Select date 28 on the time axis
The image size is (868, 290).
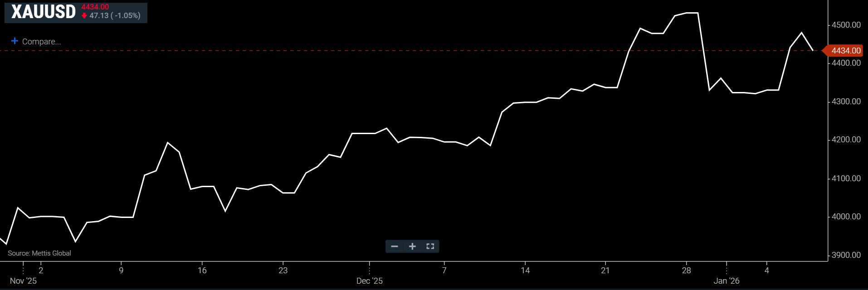click(686, 271)
